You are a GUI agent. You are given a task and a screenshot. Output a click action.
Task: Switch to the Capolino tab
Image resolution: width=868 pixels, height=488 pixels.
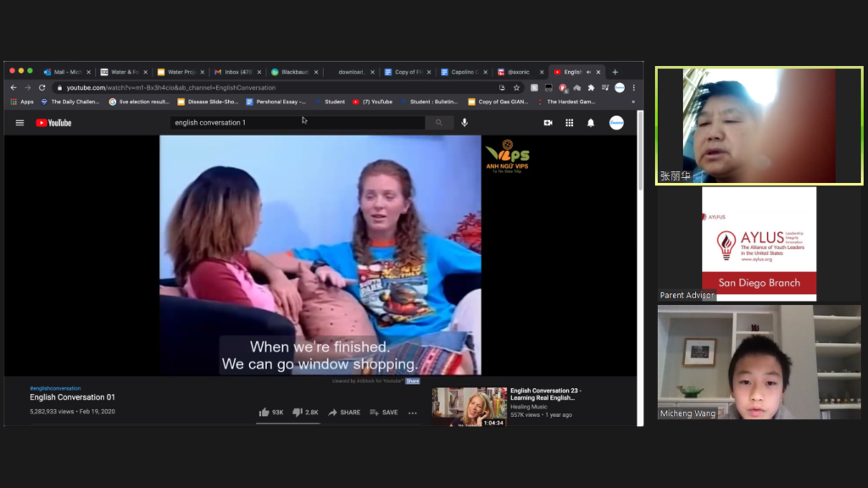[465, 72]
